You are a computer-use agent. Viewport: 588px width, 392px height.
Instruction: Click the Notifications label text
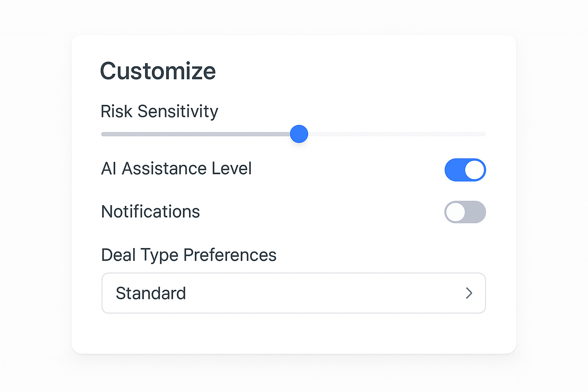150,212
